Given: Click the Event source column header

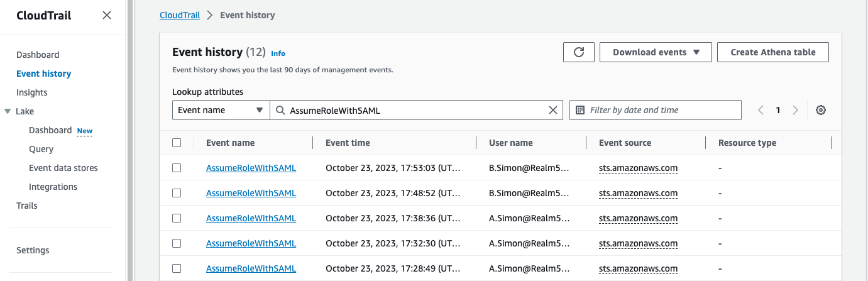Looking at the screenshot, I should click(625, 143).
